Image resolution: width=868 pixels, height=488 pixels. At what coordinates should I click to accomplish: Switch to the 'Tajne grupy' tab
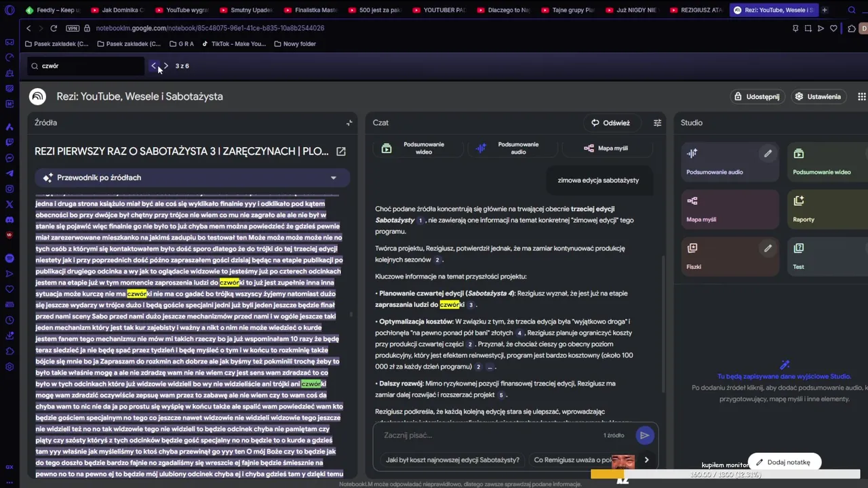(567, 10)
